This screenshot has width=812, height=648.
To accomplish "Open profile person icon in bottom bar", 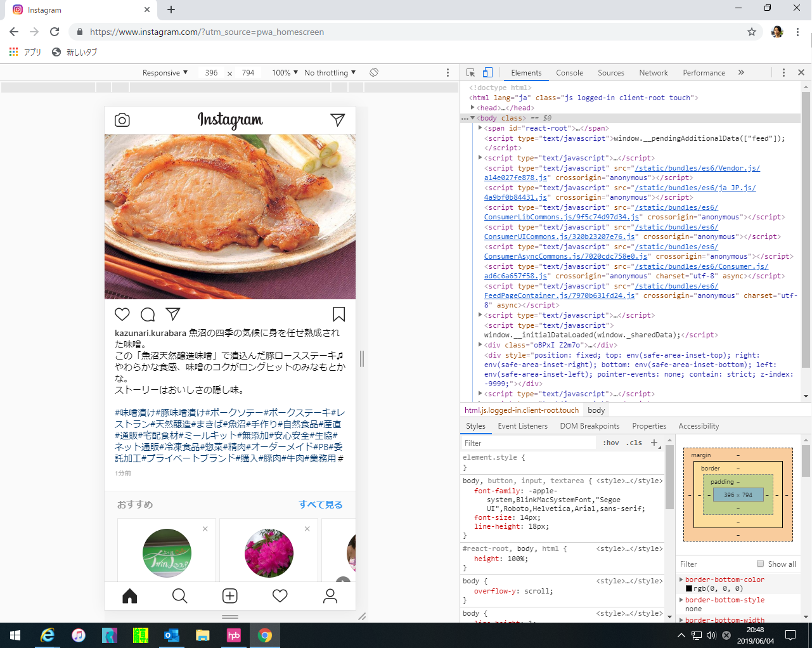I will 330,595.
